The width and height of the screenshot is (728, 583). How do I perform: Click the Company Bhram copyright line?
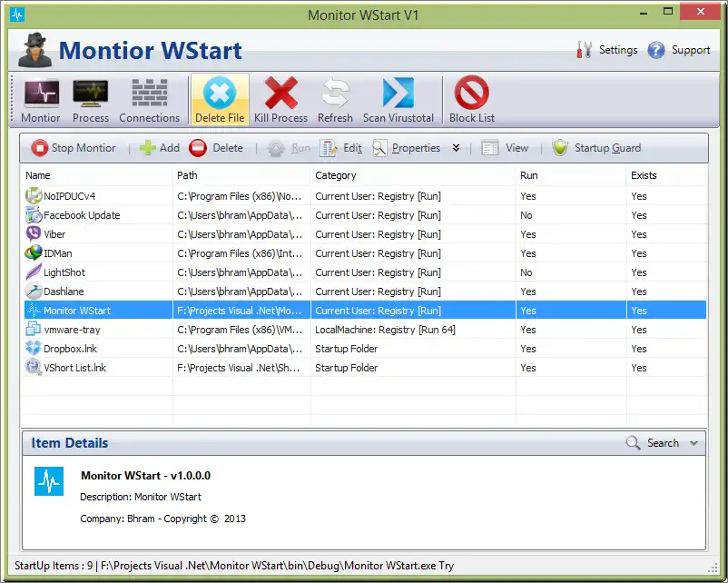(x=163, y=519)
